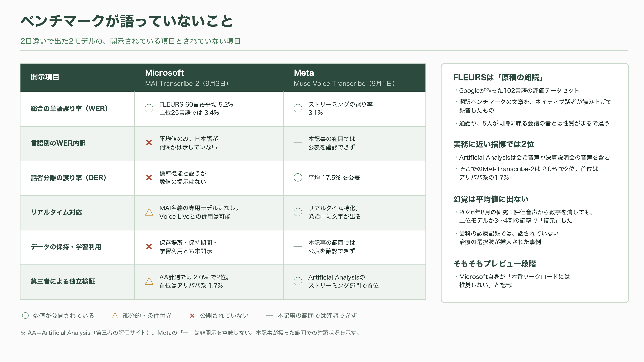
Task: Click the Microsoft column header
Action: [x=165, y=73]
